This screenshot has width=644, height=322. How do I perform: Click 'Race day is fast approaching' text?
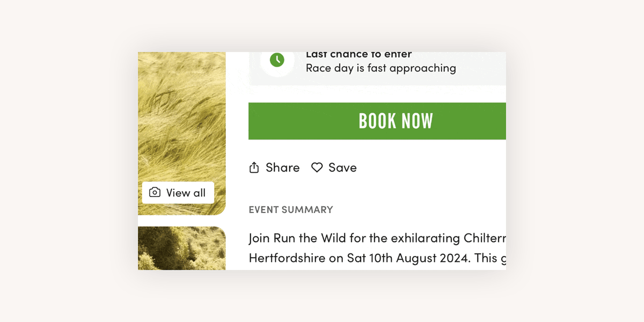380,68
